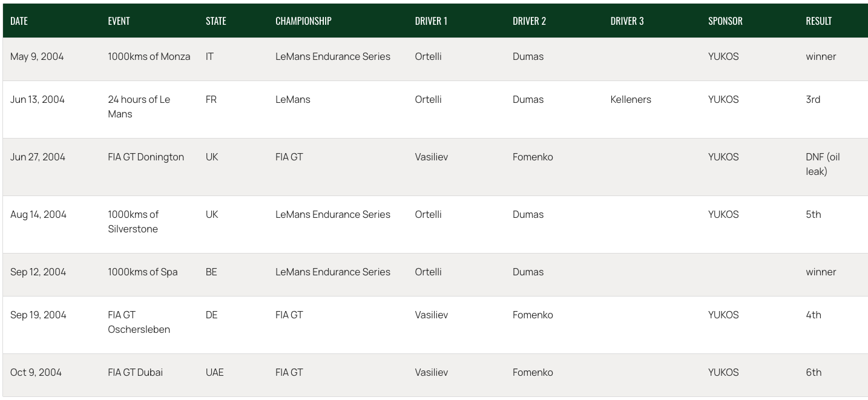Click the DATE column header
This screenshot has width=868, height=400.
19,21
